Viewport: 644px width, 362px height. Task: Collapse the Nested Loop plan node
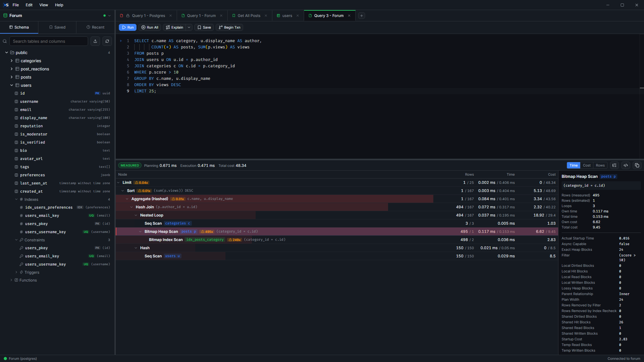point(136,215)
